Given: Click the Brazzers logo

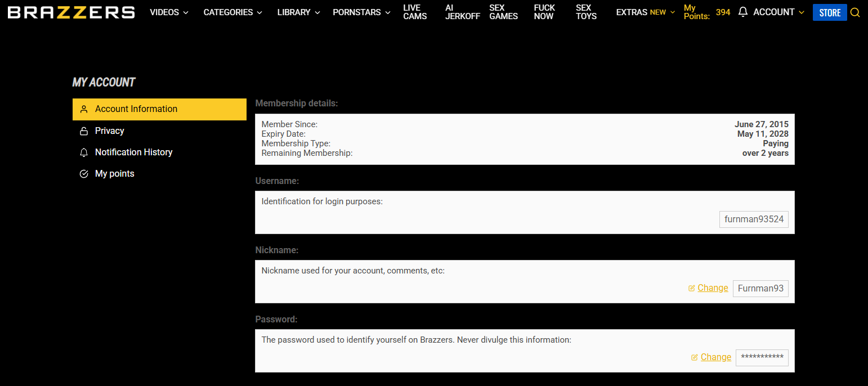Looking at the screenshot, I should coord(71,12).
